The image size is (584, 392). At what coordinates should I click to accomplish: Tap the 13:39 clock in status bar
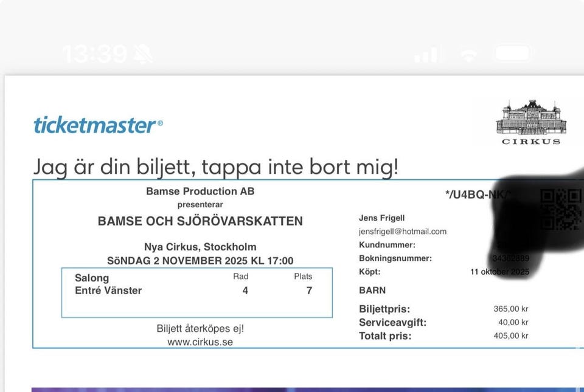pyautogui.click(x=95, y=54)
